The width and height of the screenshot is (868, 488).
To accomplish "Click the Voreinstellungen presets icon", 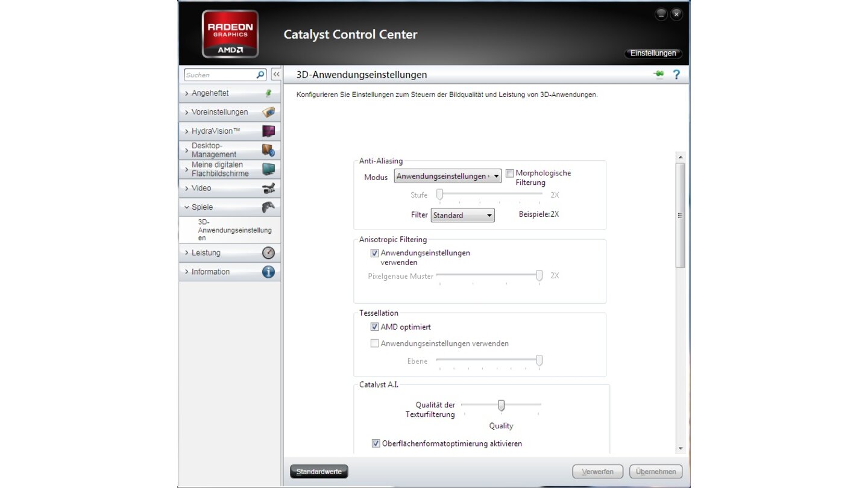I will (268, 112).
